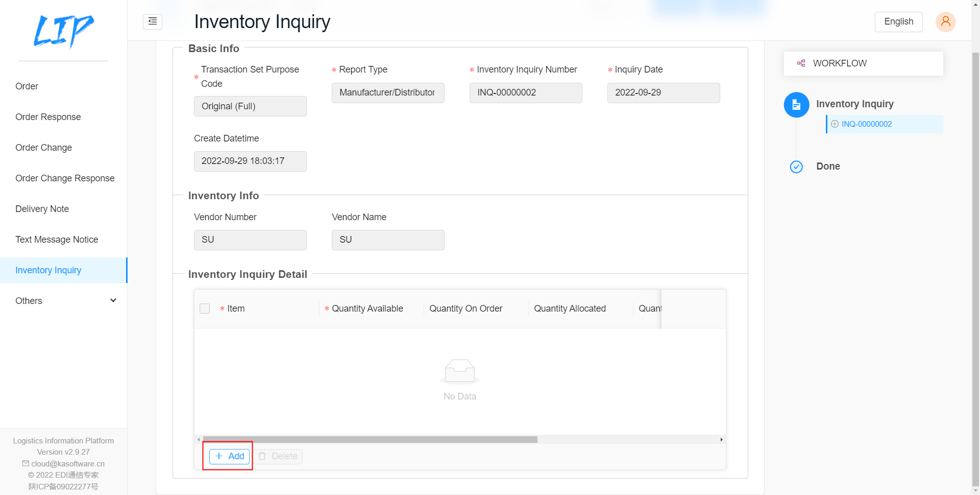Go to Order Response in sidebar
This screenshot has width=980, height=495.
pos(48,117)
